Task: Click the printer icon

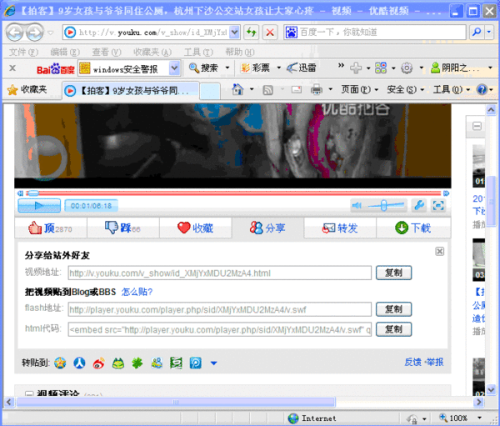Action: [316, 89]
